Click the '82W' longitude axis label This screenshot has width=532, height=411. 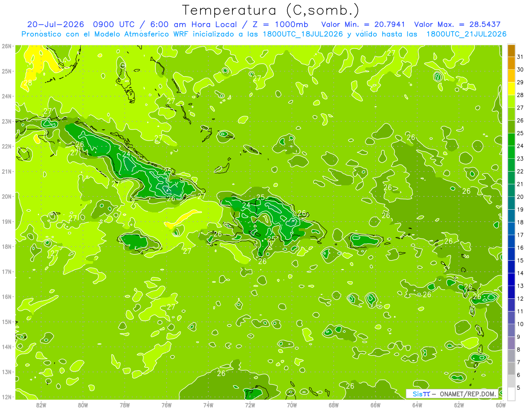tap(41, 405)
